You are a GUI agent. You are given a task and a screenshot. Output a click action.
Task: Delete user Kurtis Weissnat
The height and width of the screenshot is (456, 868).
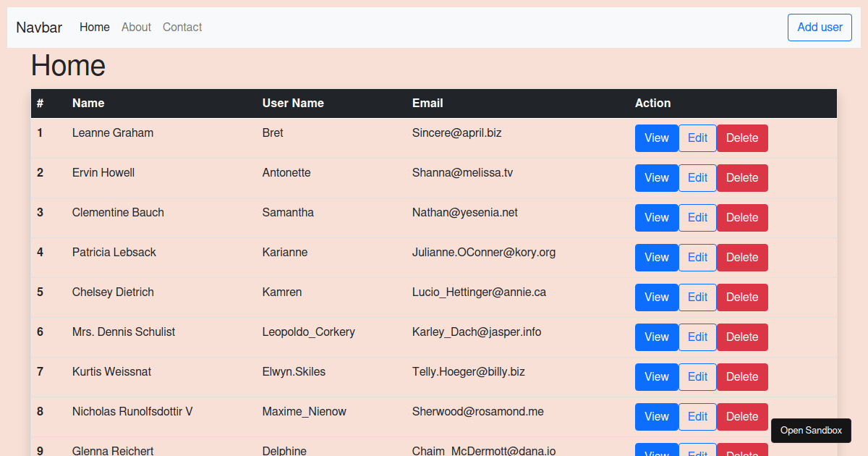pos(742,377)
